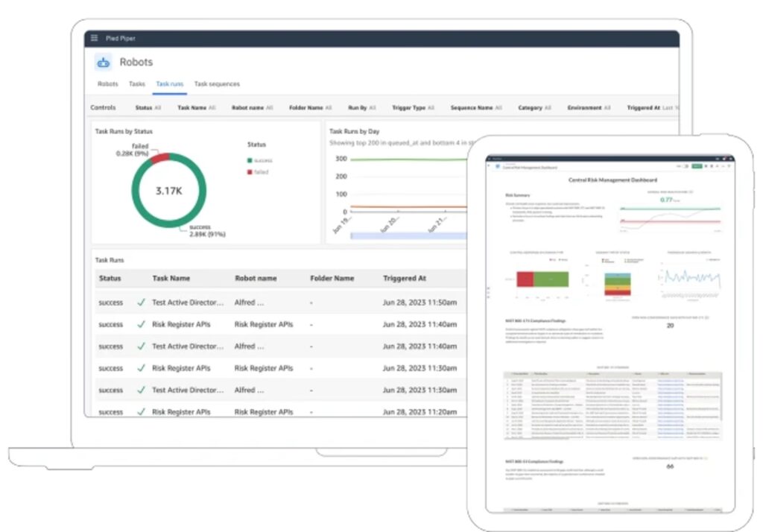Sort by the Triggered At column header

(x=404, y=278)
